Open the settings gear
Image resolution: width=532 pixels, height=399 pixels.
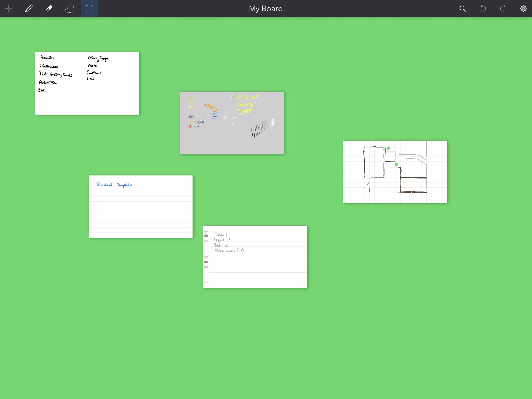(x=523, y=9)
